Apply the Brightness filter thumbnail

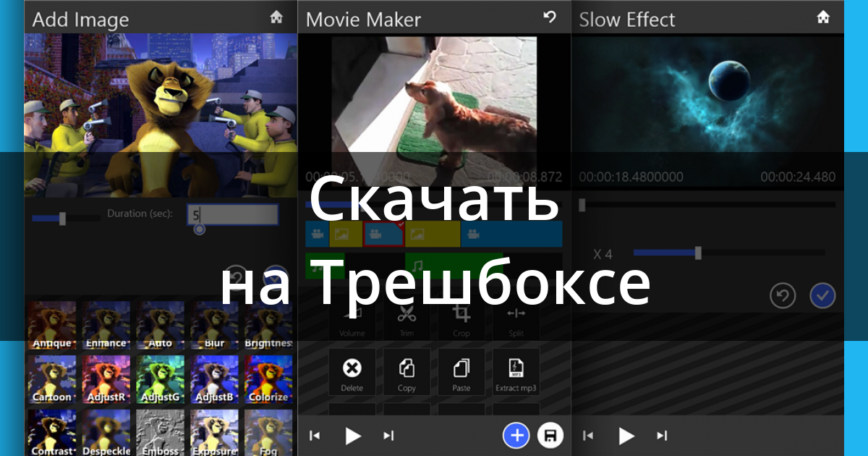pos(268,326)
